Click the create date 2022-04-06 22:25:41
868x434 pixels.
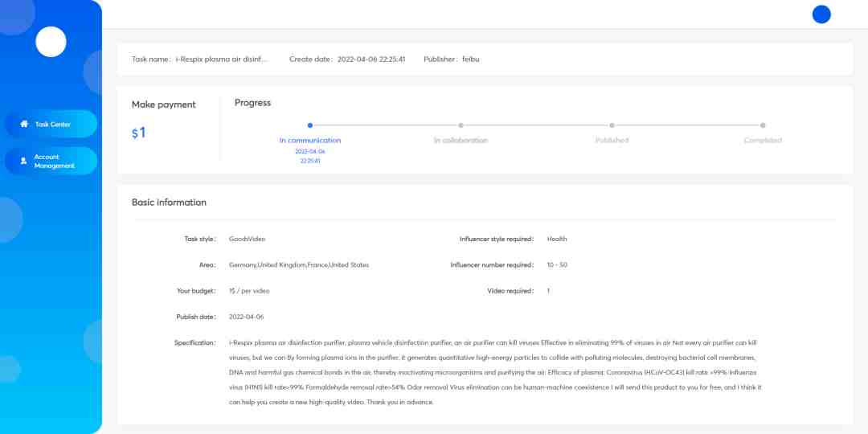pos(371,59)
